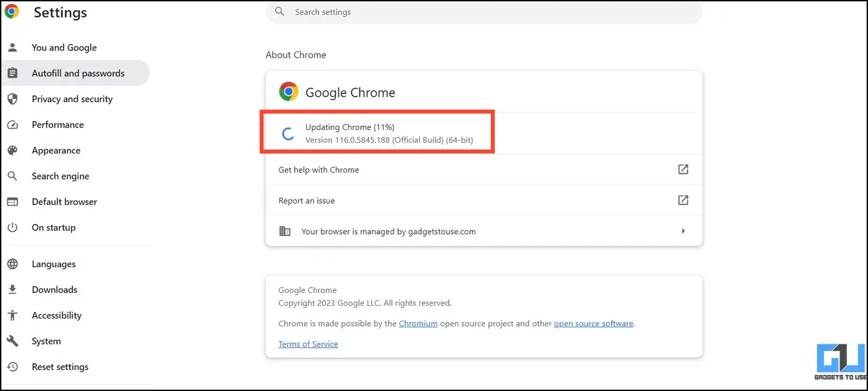Click the Appearance palette icon
868x391 pixels.
click(12, 150)
